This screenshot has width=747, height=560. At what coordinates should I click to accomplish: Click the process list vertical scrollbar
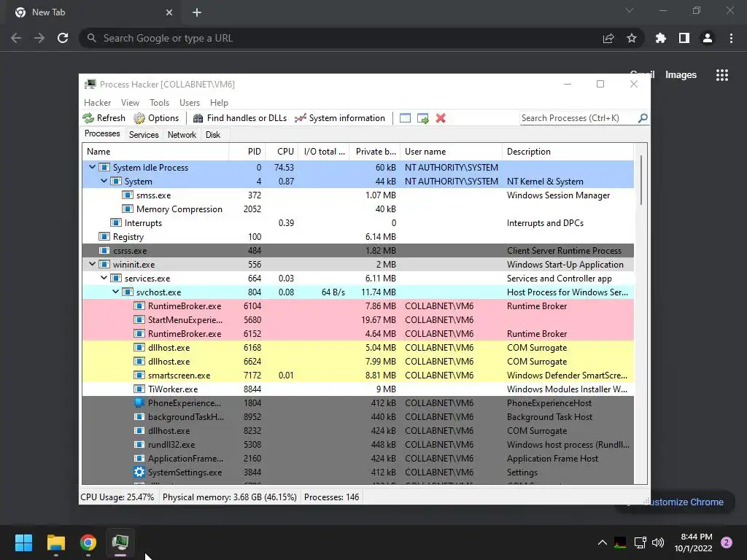(x=641, y=181)
